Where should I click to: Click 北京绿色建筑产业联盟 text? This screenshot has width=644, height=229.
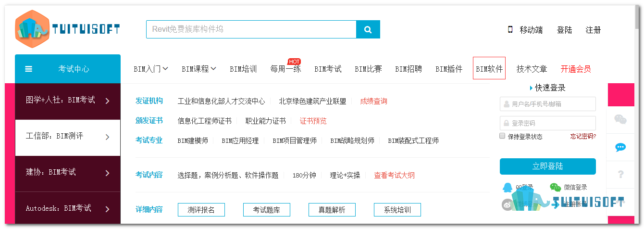click(x=312, y=102)
